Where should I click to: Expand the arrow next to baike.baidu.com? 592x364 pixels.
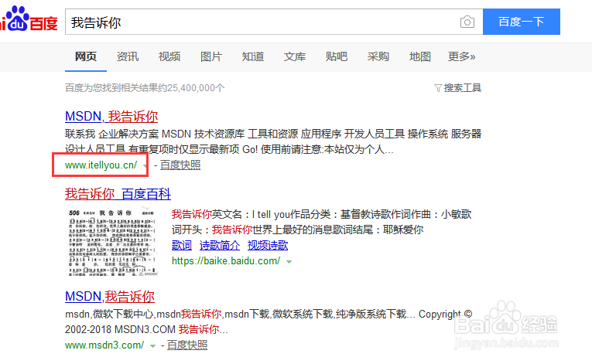point(289,262)
